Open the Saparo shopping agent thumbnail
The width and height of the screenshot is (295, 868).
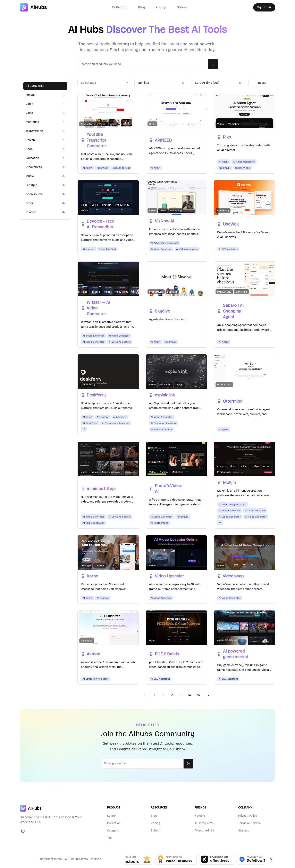point(245,279)
